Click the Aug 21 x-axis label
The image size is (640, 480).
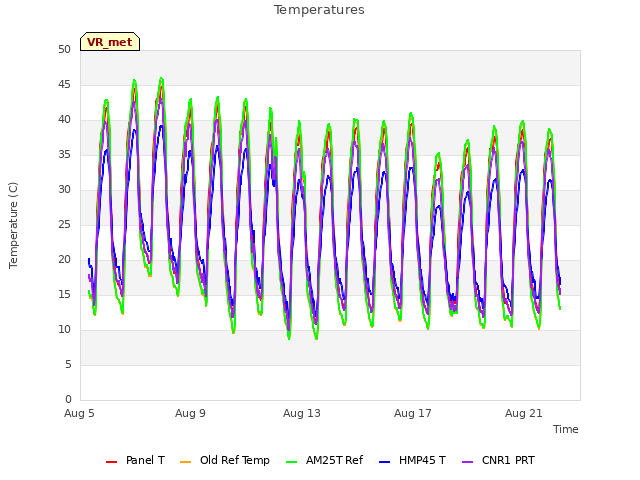(x=524, y=413)
